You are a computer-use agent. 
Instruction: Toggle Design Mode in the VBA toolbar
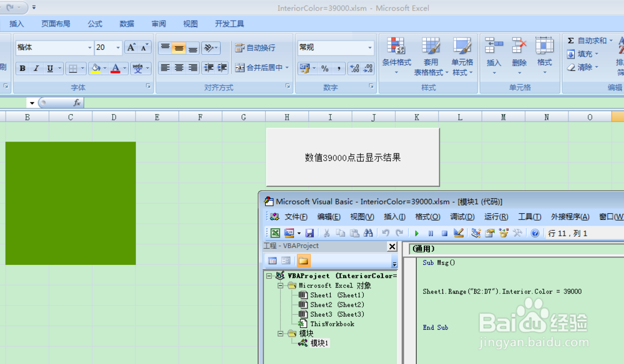pyautogui.click(x=459, y=233)
